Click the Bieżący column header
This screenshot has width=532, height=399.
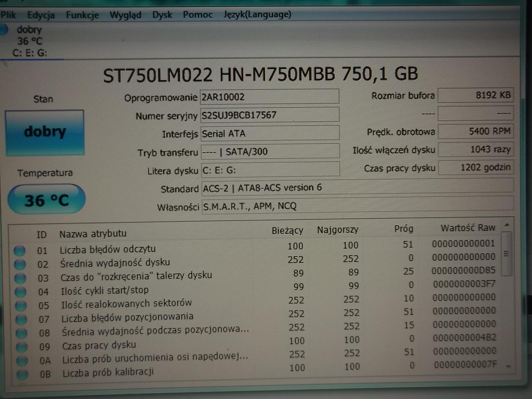click(x=287, y=230)
